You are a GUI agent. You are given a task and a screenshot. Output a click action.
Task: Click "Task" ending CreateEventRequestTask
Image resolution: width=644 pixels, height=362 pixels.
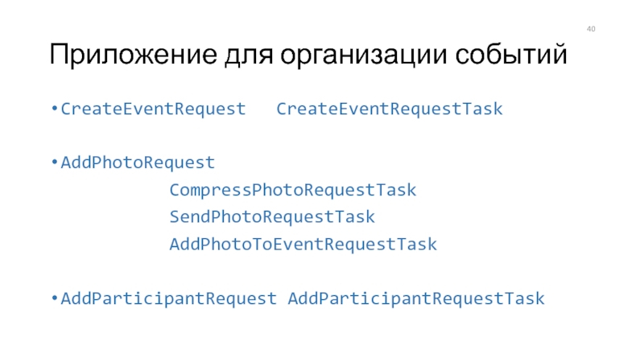(482, 109)
